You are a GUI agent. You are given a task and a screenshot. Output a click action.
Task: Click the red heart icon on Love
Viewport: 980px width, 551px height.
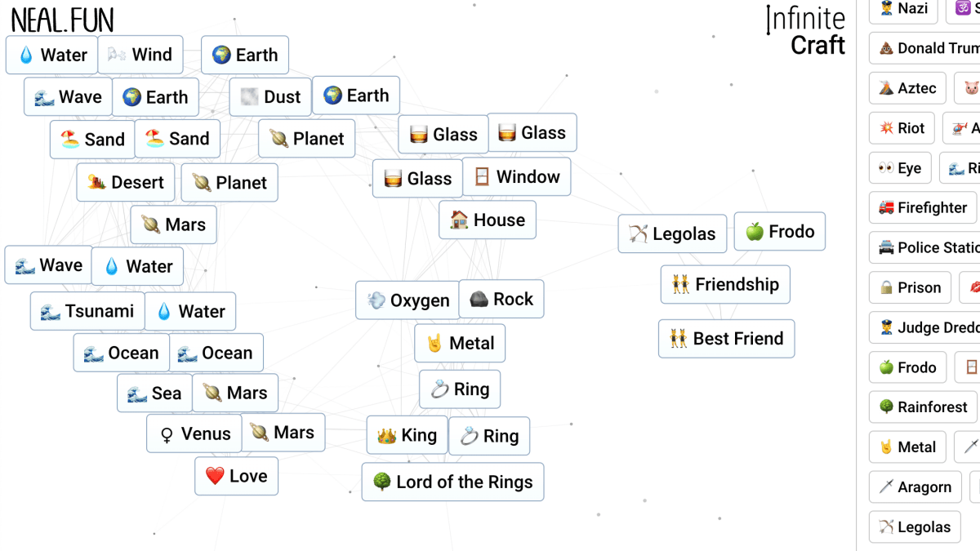point(215,477)
